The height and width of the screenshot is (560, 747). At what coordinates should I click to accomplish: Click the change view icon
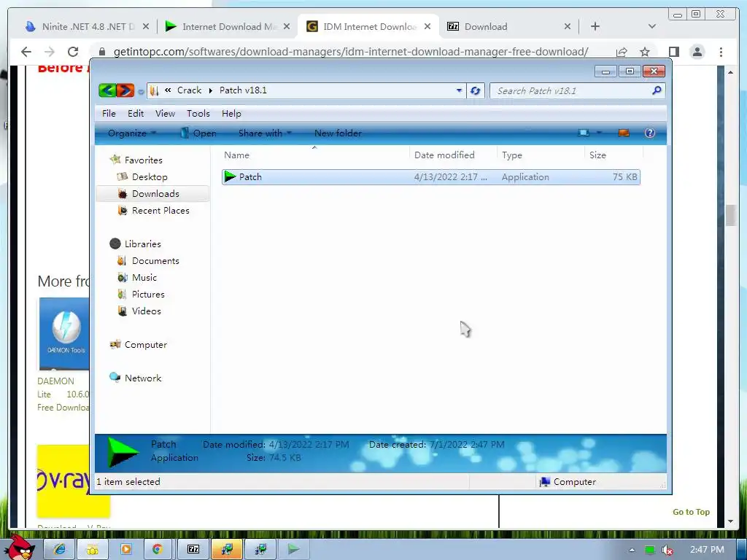584,133
